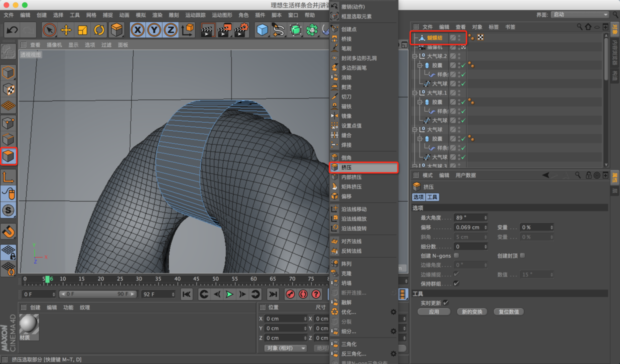Click the coordinate system icon

pyautogui.click(x=187, y=30)
